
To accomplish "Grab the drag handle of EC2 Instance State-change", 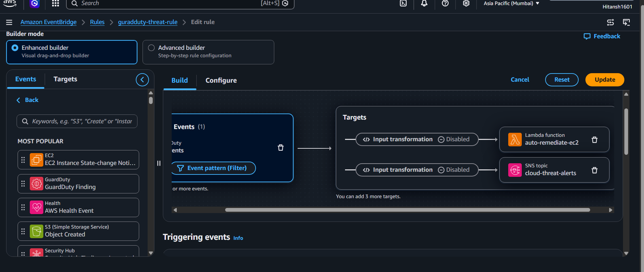I will click(x=23, y=160).
